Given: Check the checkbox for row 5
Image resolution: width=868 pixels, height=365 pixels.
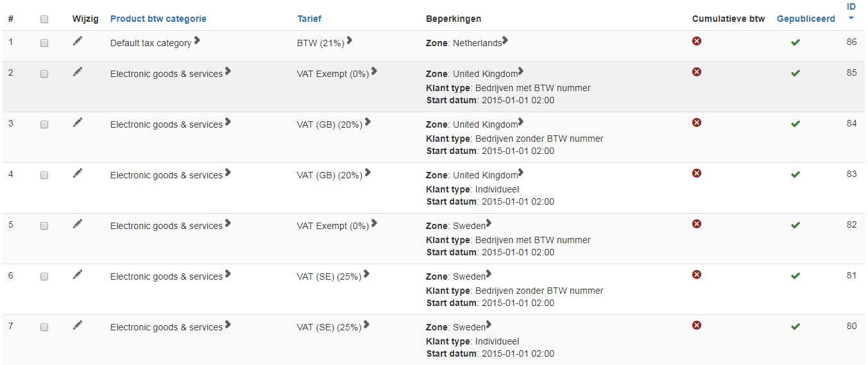Looking at the screenshot, I should tap(44, 226).
